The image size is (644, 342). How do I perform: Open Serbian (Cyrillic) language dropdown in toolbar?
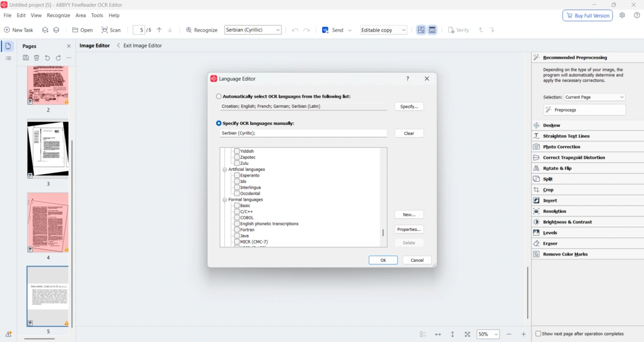pyautogui.click(x=253, y=30)
